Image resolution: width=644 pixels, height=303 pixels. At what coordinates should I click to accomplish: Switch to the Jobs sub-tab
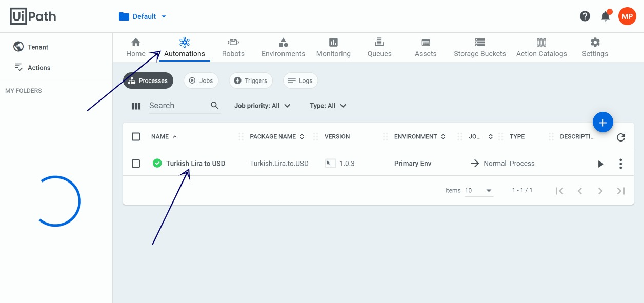(201, 80)
